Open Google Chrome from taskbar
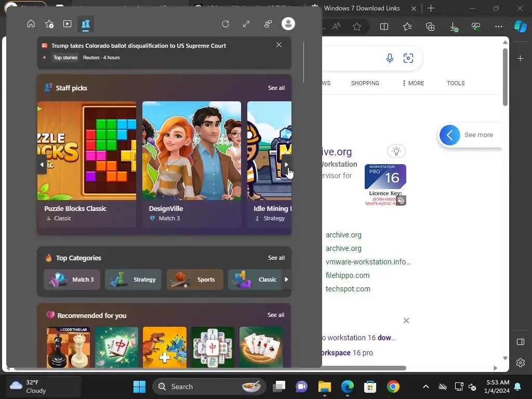This screenshot has width=532, height=399. [393, 387]
